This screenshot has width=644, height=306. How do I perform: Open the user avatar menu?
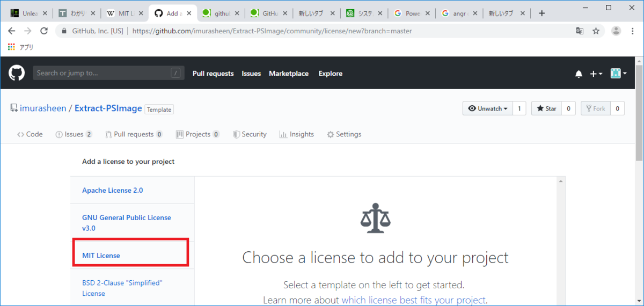(618, 74)
